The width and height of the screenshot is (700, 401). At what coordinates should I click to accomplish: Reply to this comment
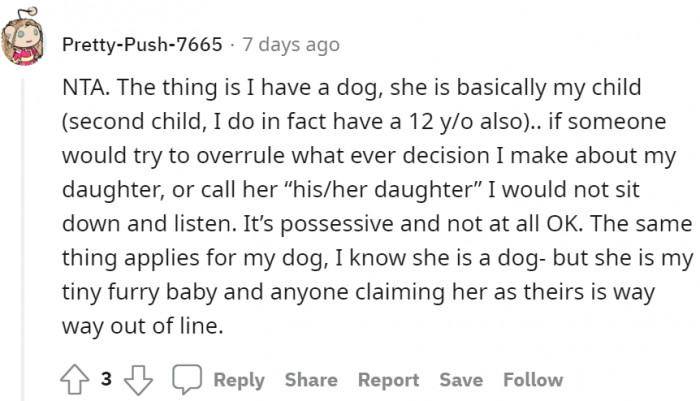tap(239, 380)
